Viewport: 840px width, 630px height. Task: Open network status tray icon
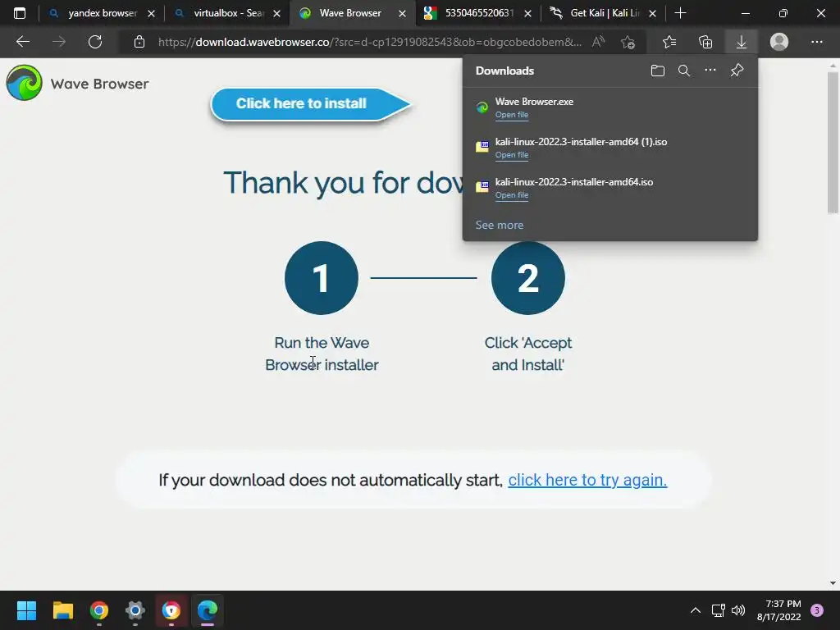click(x=719, y=610)
